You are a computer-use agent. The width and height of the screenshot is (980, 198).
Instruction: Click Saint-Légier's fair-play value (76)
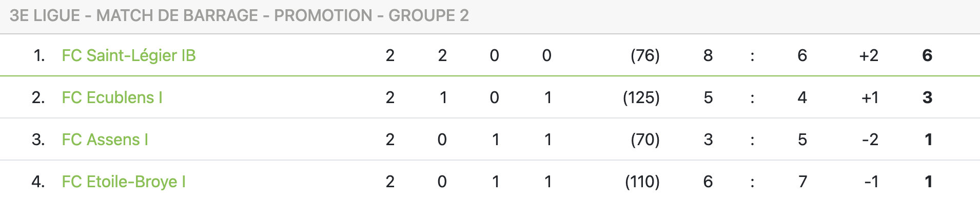[x=645, y=55]
